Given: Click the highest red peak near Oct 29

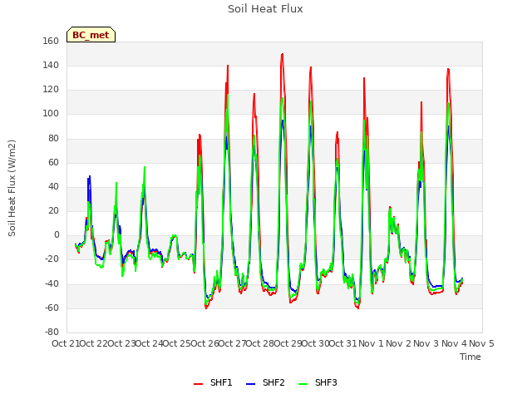Looking at the screenshot, I should point(282,54).
